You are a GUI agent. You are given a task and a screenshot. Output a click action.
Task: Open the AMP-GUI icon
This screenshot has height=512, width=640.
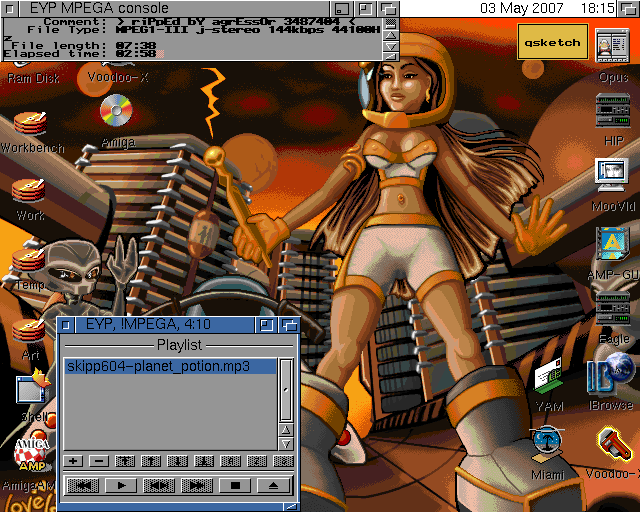pyautogui.click(x=613, y=244)
